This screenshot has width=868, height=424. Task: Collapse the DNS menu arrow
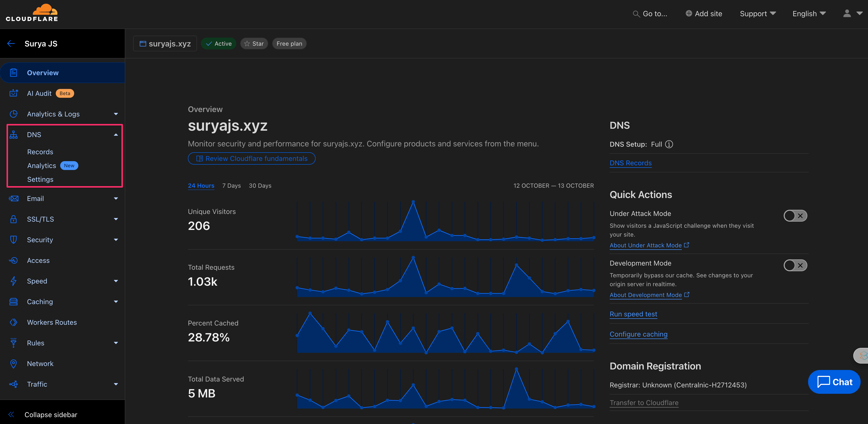[116, 134]
